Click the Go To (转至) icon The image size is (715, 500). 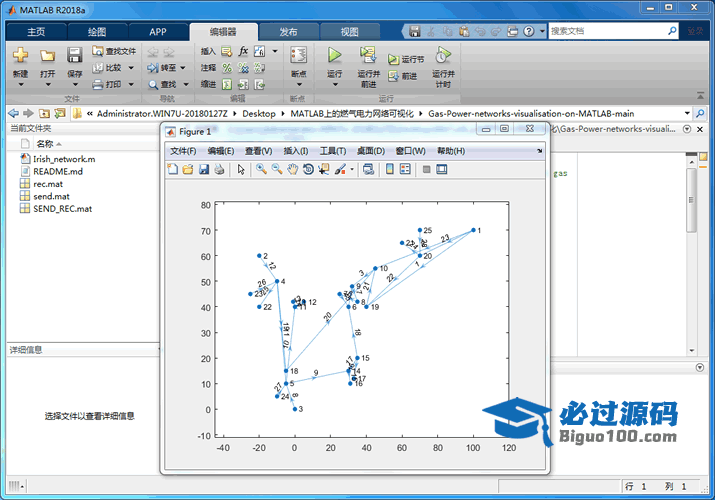[153, 68]
